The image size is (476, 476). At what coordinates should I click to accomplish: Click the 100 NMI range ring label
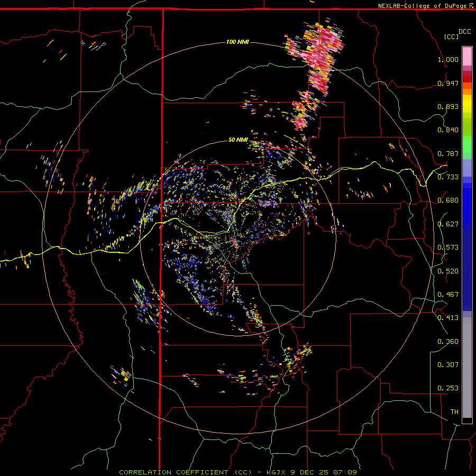[237, 42]
